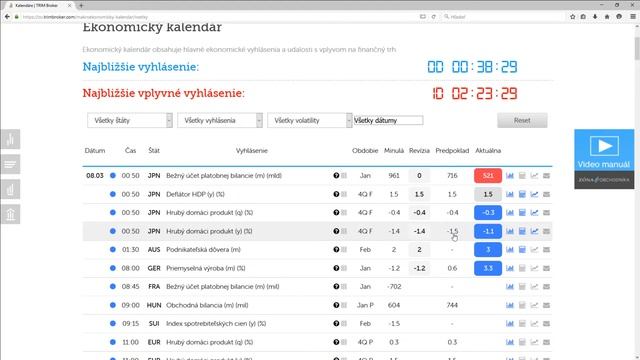Open Zóna obchodníka banner
Screen dimensions: 640x360
pyautogui.click(x=604, y=180)
